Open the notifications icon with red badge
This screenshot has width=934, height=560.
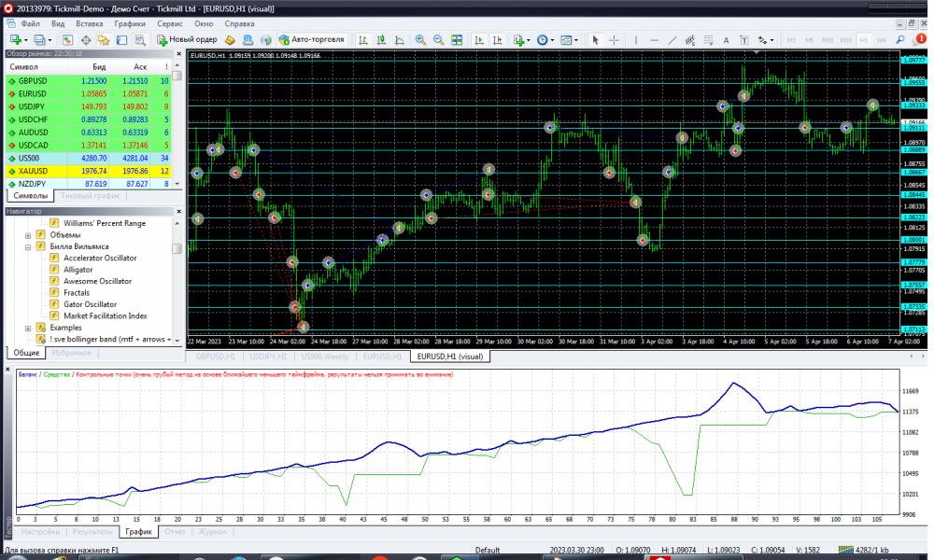[919, 40]
